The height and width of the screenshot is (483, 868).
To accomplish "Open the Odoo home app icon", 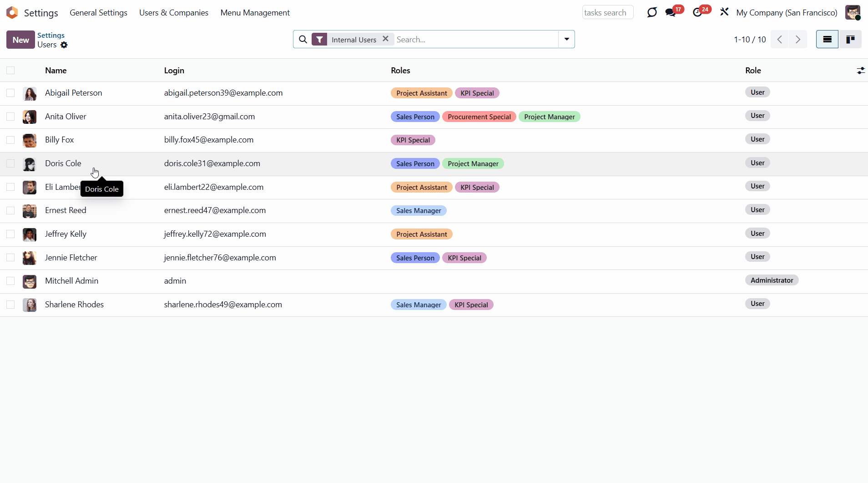I will [x=12, y=13].
